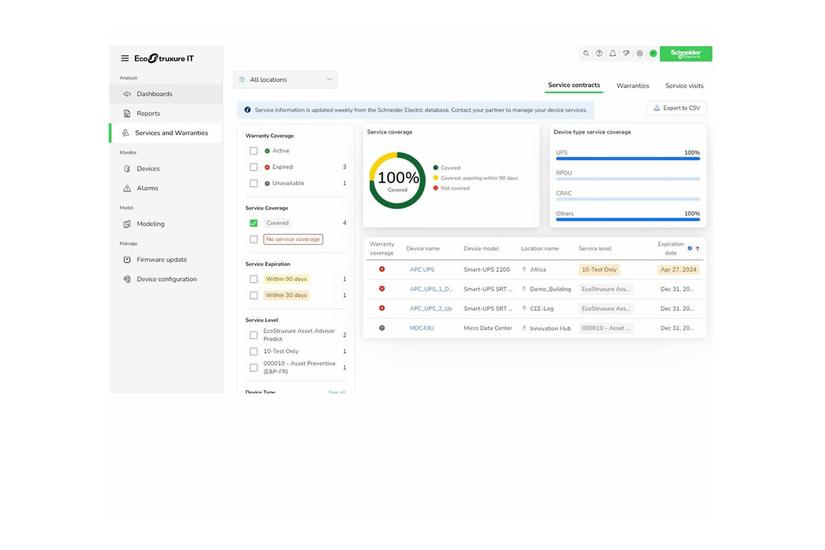This screenshot has height=550, width=825.
Task: Switch to the Warranties tab
Action: click(x=632, y=86)
